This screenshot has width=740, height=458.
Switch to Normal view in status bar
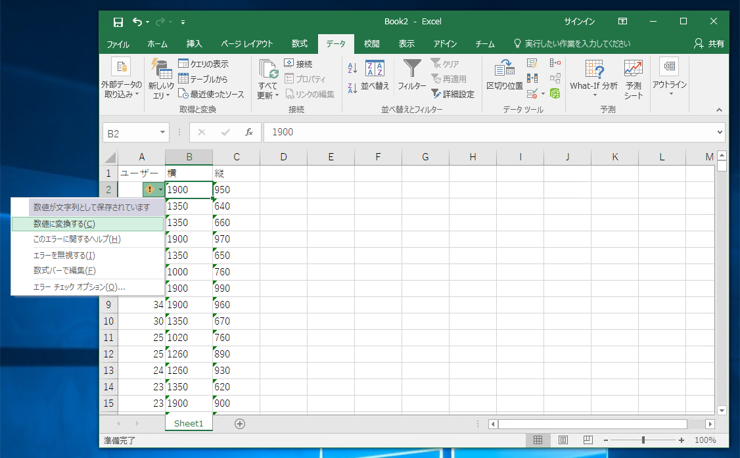(538, 440)
